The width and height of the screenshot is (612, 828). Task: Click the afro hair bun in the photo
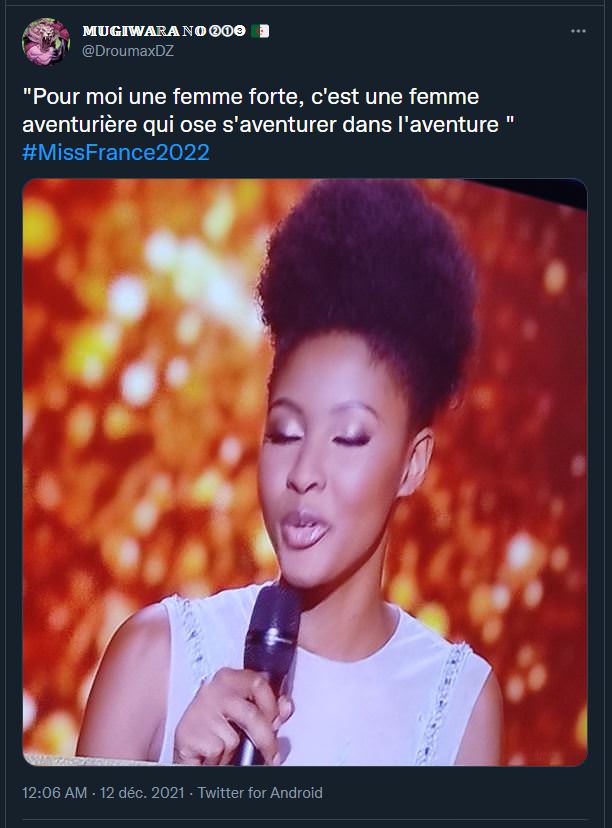(x=368, y=285)
